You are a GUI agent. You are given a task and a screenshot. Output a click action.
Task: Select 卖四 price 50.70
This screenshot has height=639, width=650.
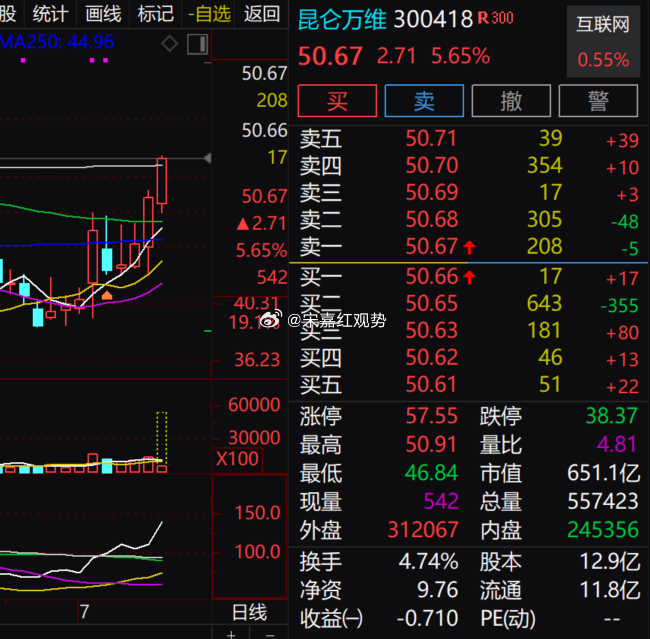click(431, 165)
